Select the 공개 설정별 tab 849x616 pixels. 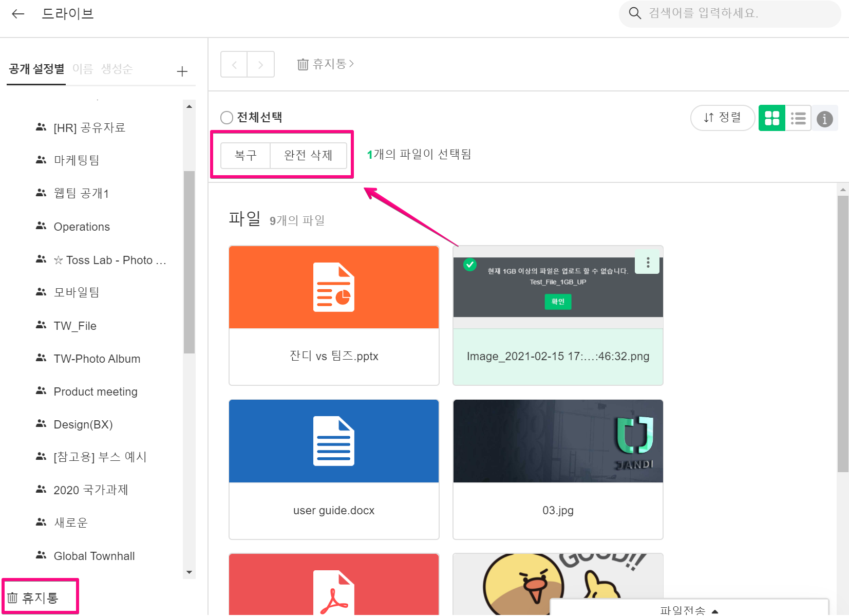coord(36,69)
